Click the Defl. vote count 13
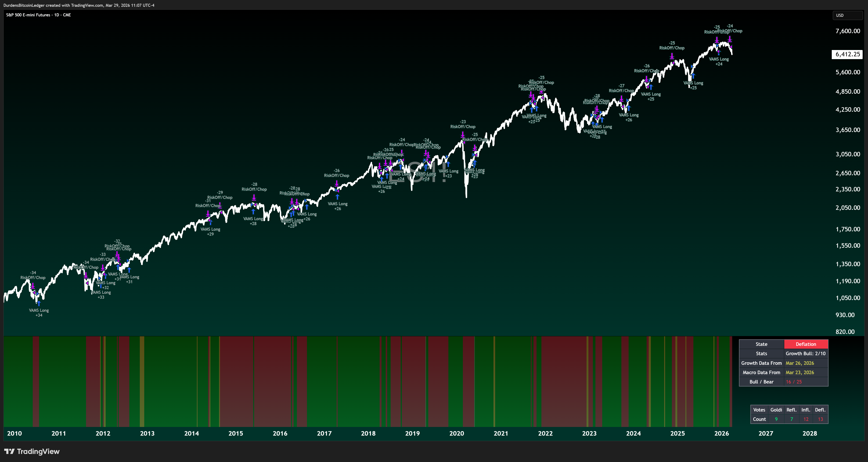 coord(820,419)
